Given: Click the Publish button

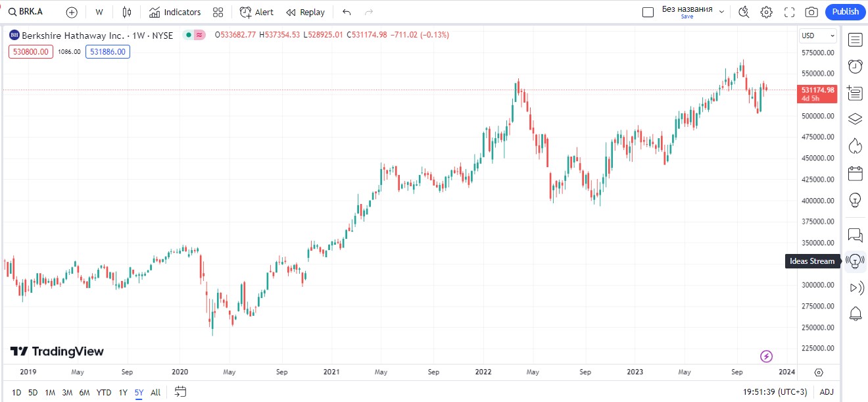Looking at the screenshot, I should pos(846,12).
